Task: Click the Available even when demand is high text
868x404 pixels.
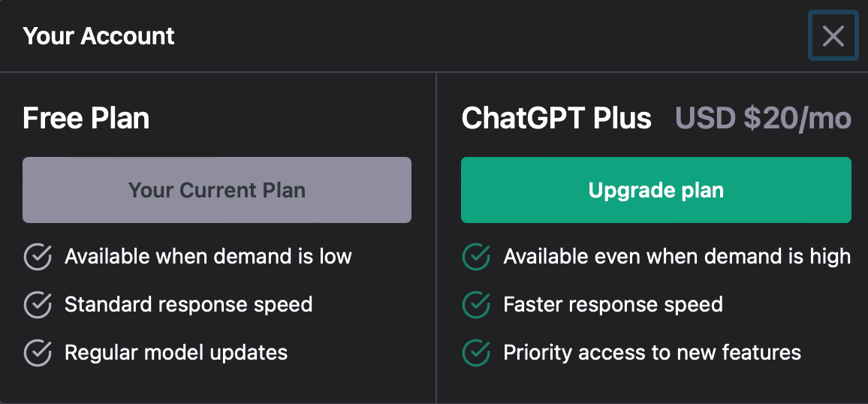Action: point(677,257)
